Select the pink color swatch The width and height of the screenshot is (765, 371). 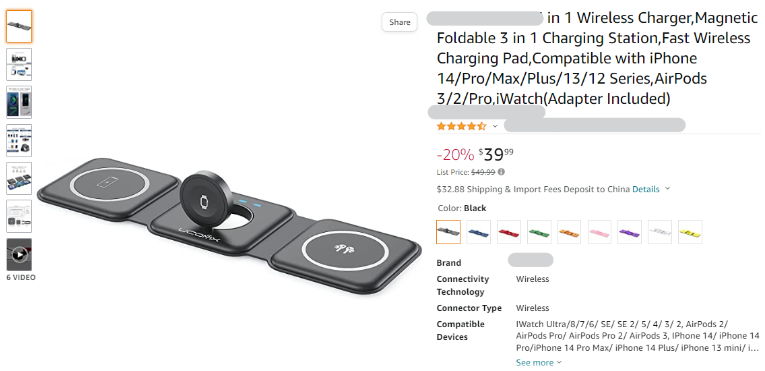tap(600, 232)
